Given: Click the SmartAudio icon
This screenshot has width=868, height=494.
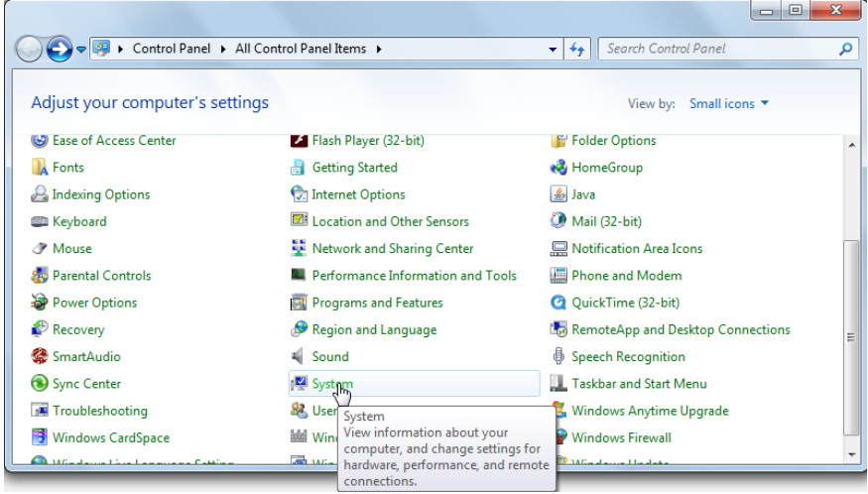Looking at the screenshot, I should click(x=40, y=357).
